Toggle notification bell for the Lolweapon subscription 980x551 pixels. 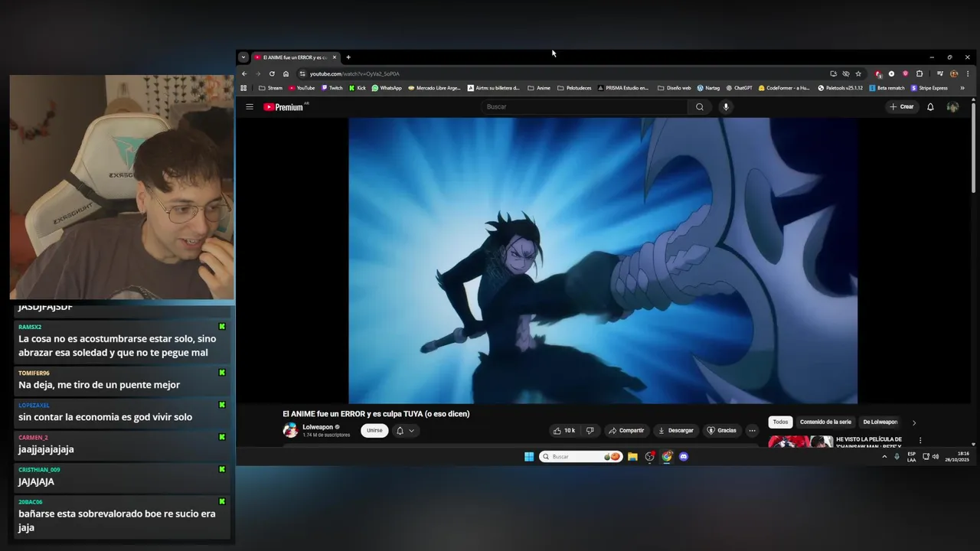coord(400,431)
